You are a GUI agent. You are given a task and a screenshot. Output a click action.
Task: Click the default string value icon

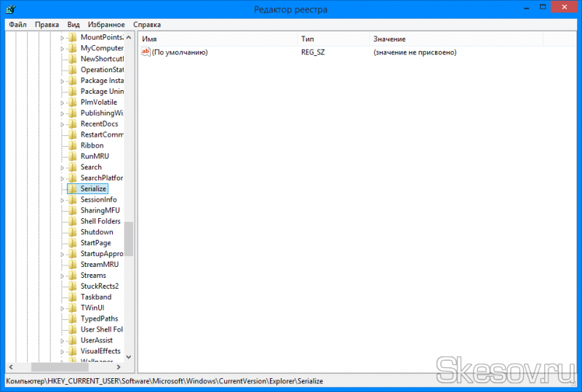pos(145,52)
